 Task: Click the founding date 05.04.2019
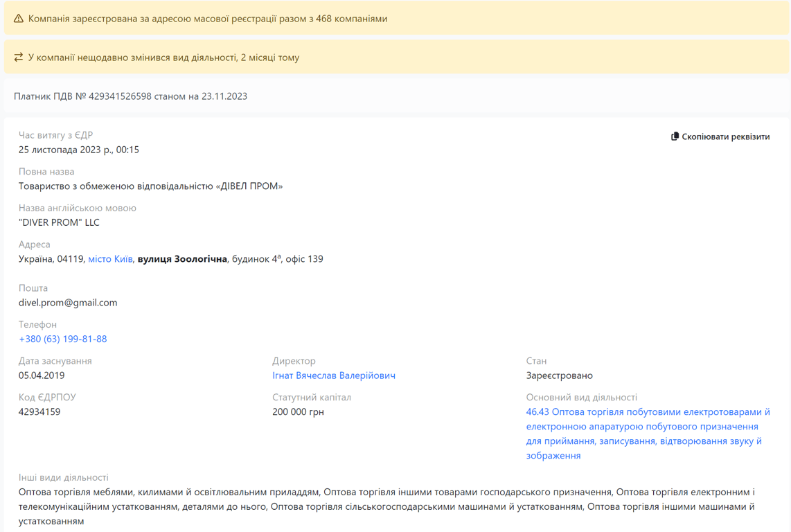pyautogui.click(x=42, y=375)
